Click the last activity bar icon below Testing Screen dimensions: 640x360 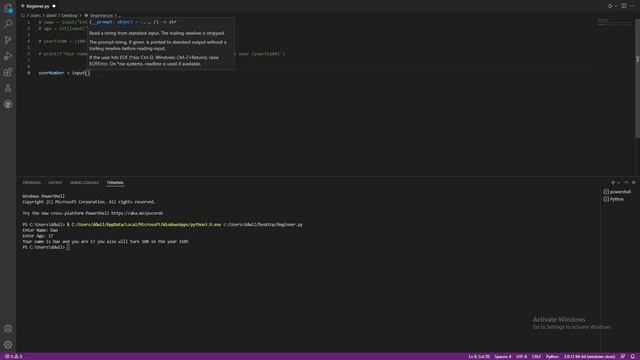pos(8,104)
